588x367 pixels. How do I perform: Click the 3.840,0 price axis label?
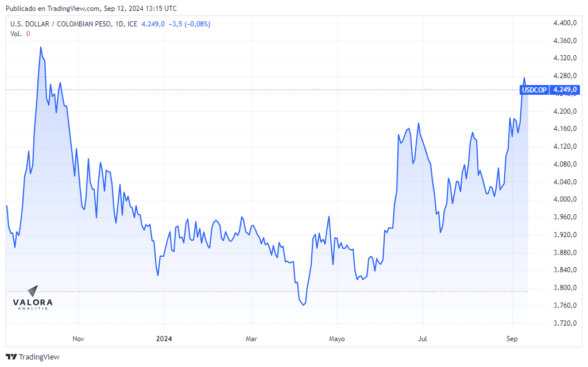(565, 270)
